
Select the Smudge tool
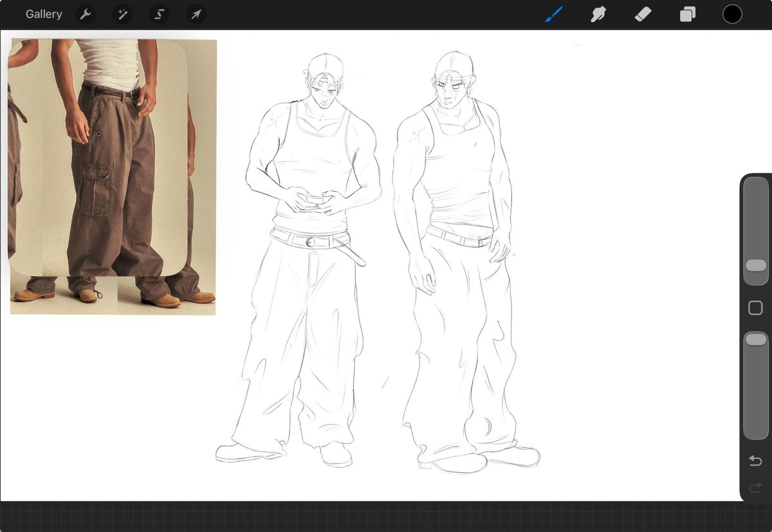pos(598,14)
